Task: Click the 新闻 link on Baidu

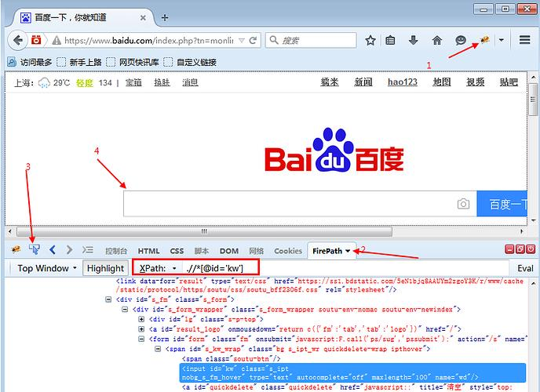Action: [363, 82]
